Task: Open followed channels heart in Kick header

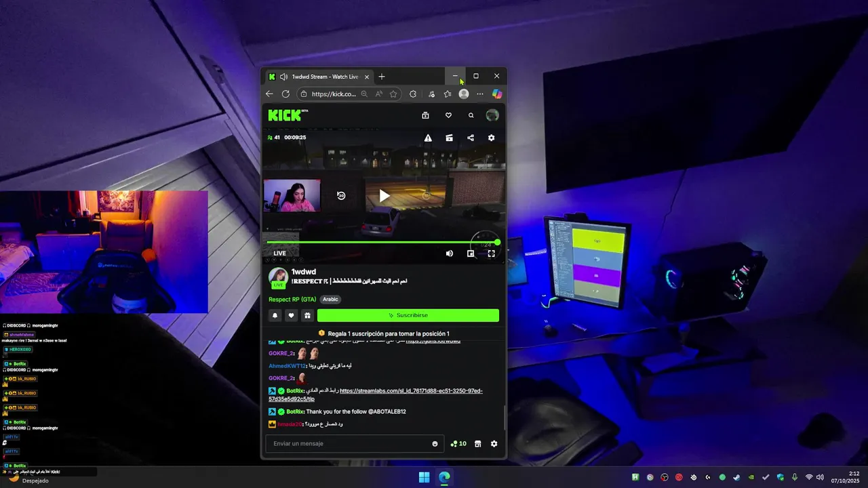Action: coord(448,115)
